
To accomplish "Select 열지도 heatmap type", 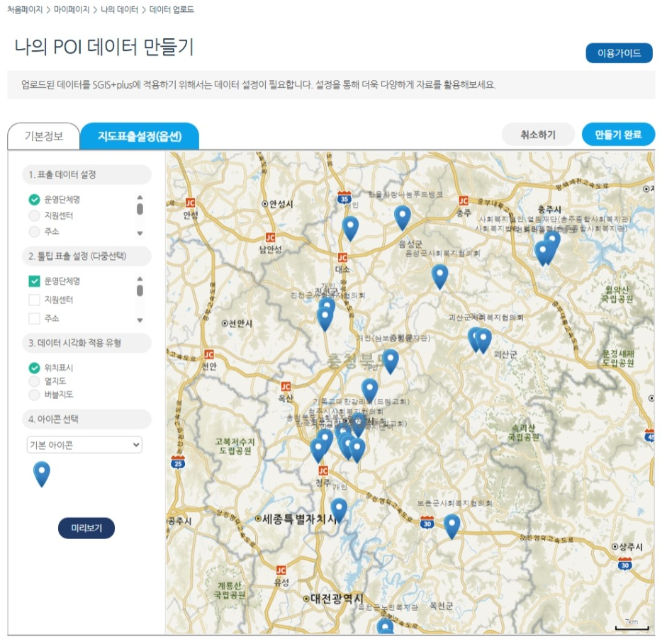I will click(x=35, y=381).
